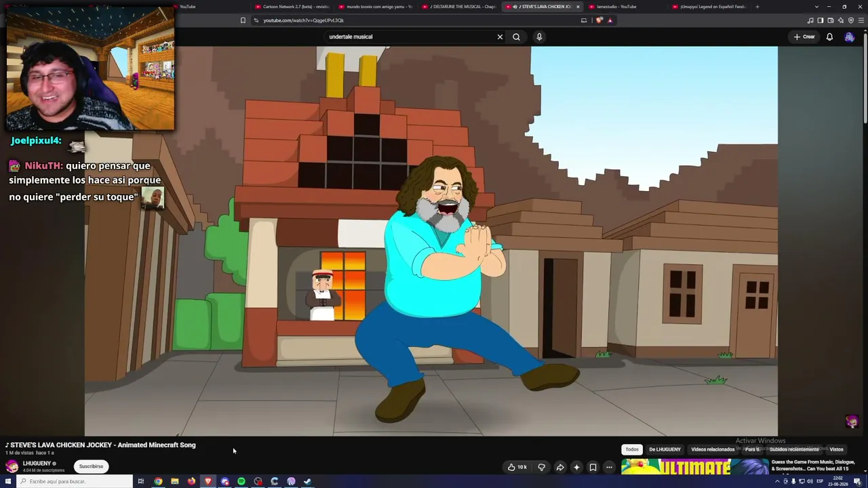Image resolution: width=868 pixels, height=488 pixels.
Task: Open the Windows Start menu
Action: click(8, 481)
